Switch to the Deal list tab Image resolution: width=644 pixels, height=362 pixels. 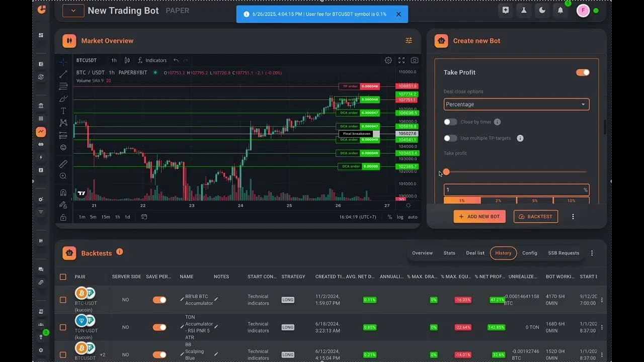click(475, 253)
